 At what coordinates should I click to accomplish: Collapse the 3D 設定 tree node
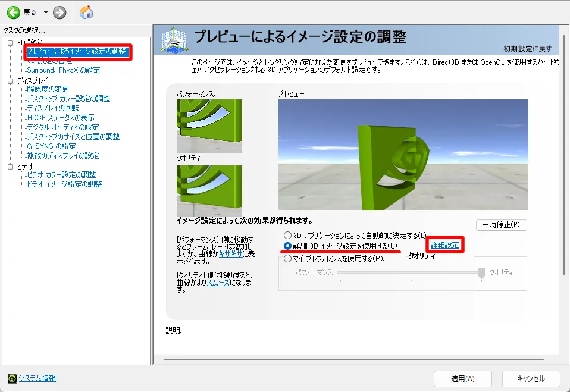(x=10, y=43)
